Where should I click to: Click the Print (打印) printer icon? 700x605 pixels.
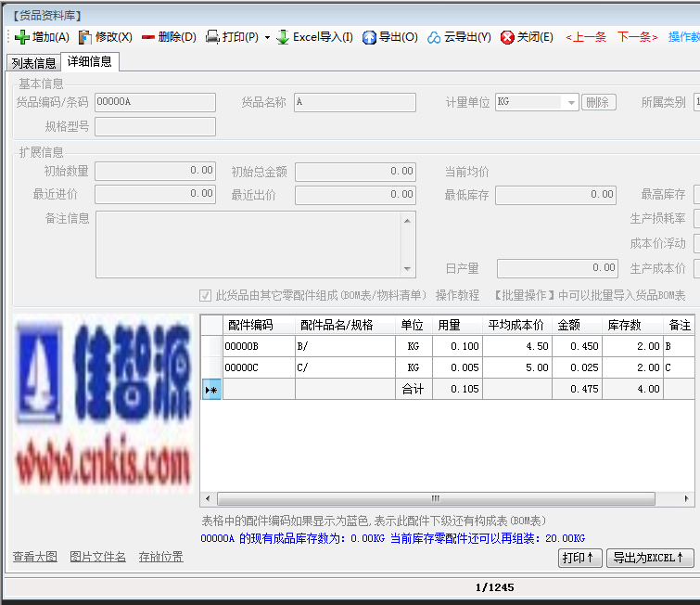212,37
